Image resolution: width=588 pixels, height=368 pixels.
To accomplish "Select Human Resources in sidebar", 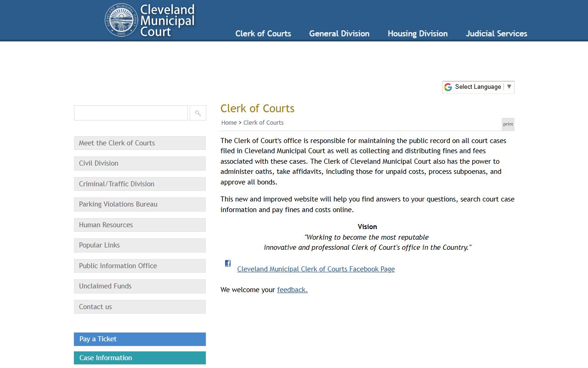I will coord(140,225).
